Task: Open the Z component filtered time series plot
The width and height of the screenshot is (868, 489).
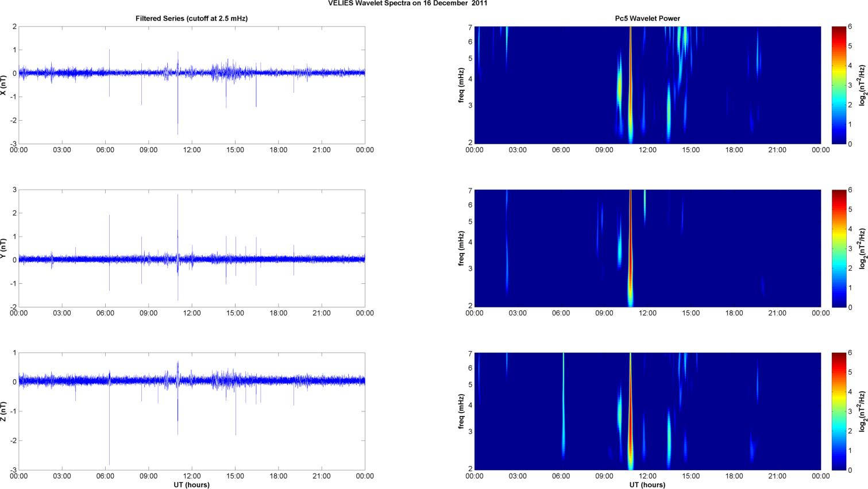Action: [x=192, y=411]
